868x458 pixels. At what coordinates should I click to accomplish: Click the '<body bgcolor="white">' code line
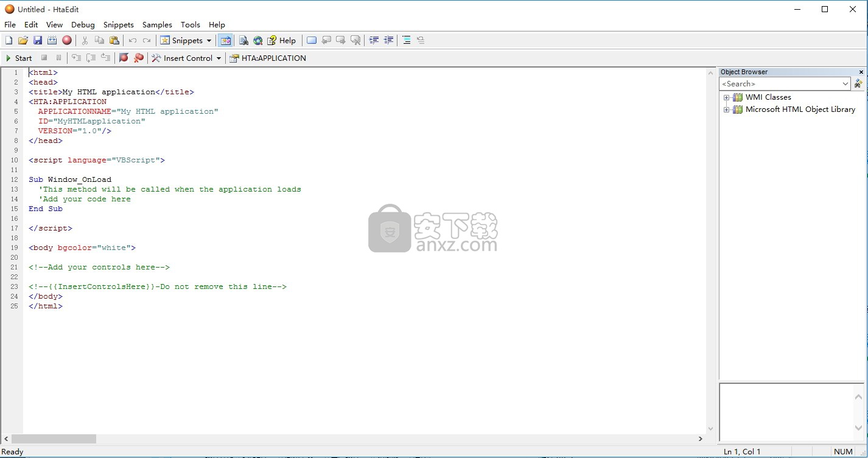[82, 248]
